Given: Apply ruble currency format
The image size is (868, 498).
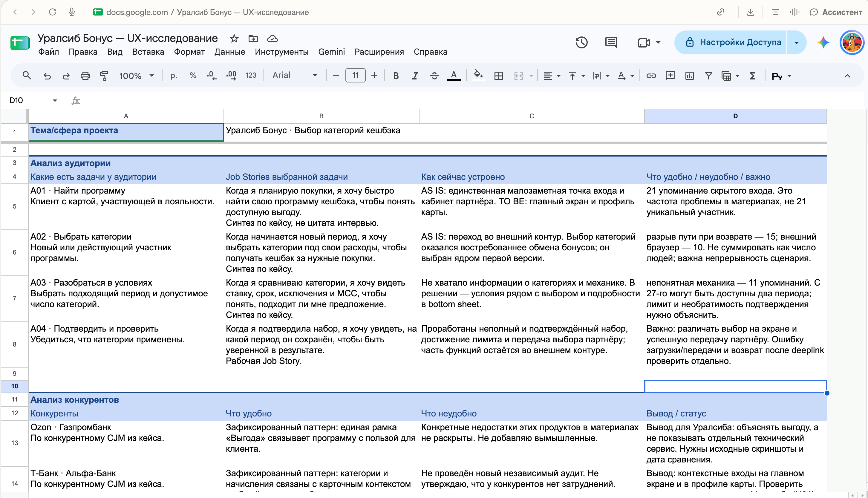Looking at the screenshot, I should point(174,76).
